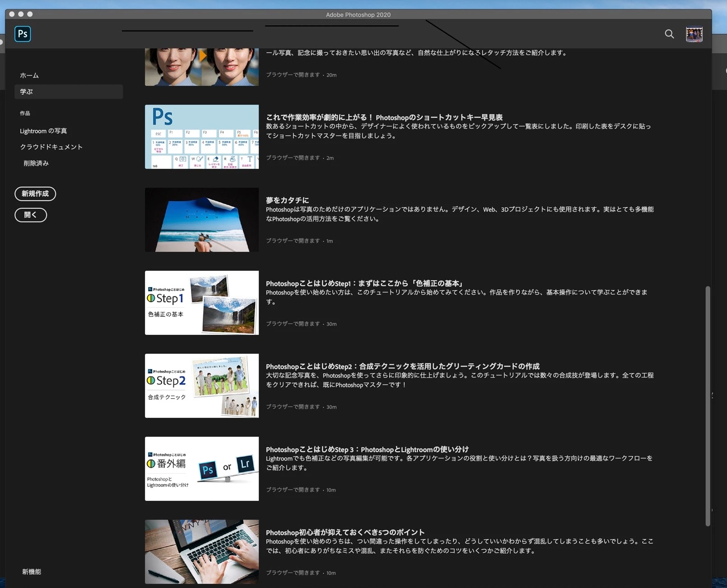
Task: Open PhotoshopことはじめStep 3 title
Action: pyautogui.click(x=367, y=449)
